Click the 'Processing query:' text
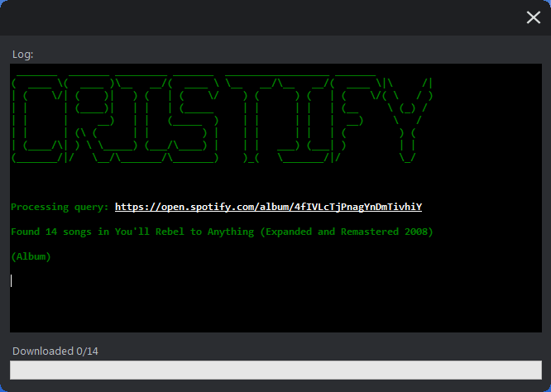The width and height of the screenshot is (551, 392). point(60,207)
